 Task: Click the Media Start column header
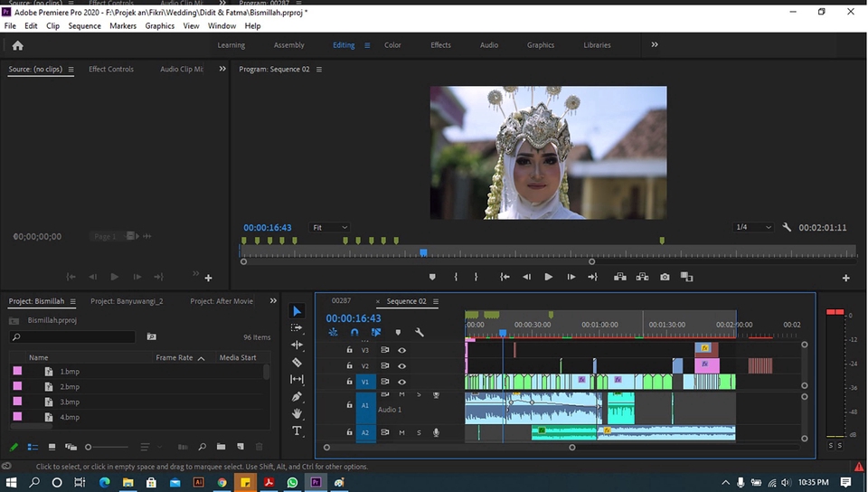click(x=238, y=357)
